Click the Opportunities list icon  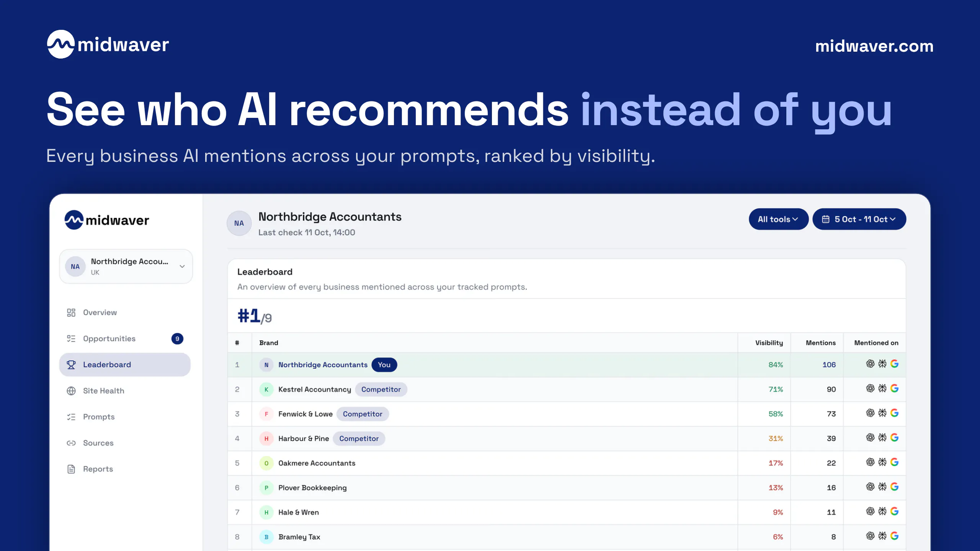pos(71,339)
